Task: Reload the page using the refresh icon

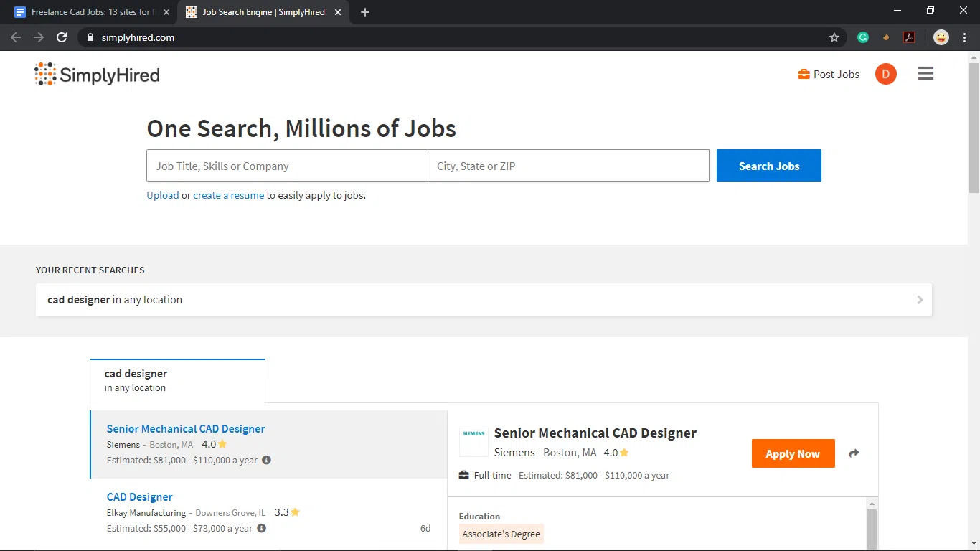Action: [x=61, y=37]
